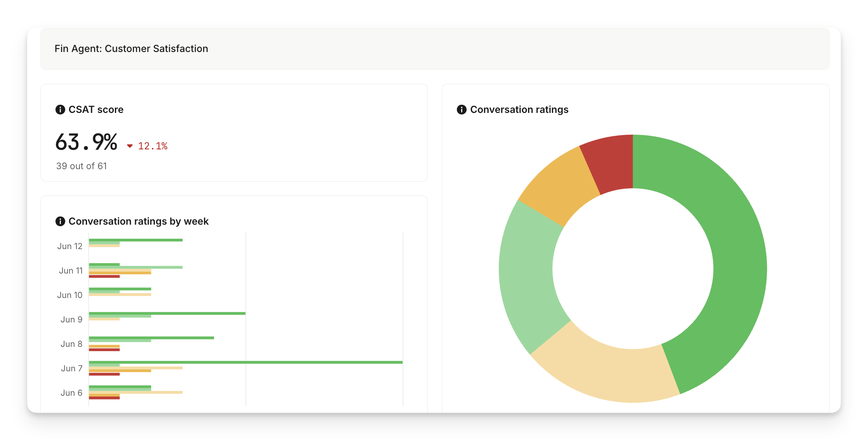Viewport: 868px width, 440px height.
Task: Click the '39 out of 61' text
Action: (x=82, y=166)
